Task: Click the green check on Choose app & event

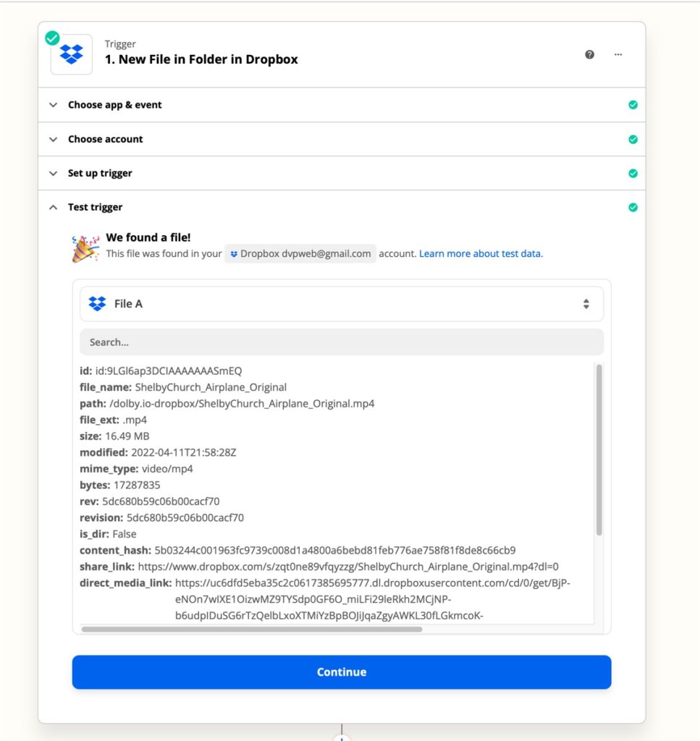Action: click(x=633, y=105)
